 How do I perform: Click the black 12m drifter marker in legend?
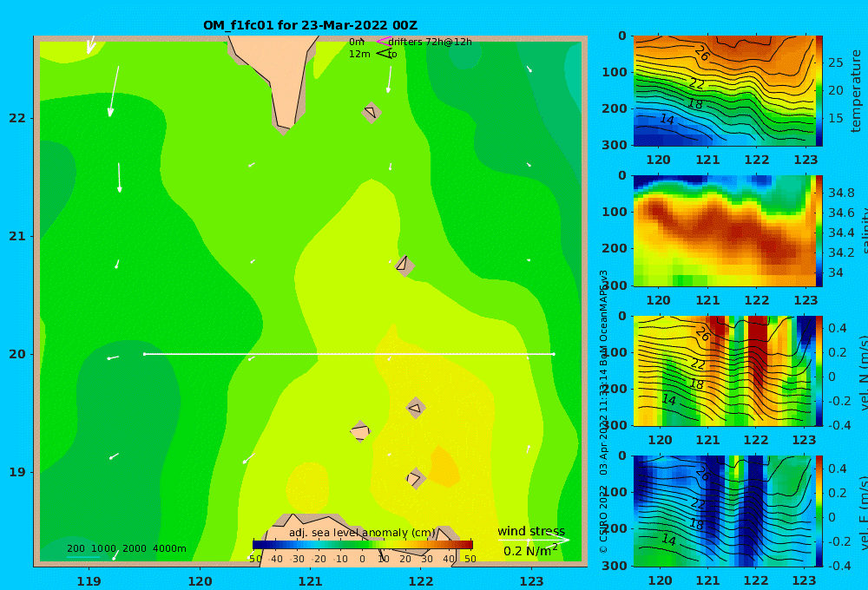384,53
